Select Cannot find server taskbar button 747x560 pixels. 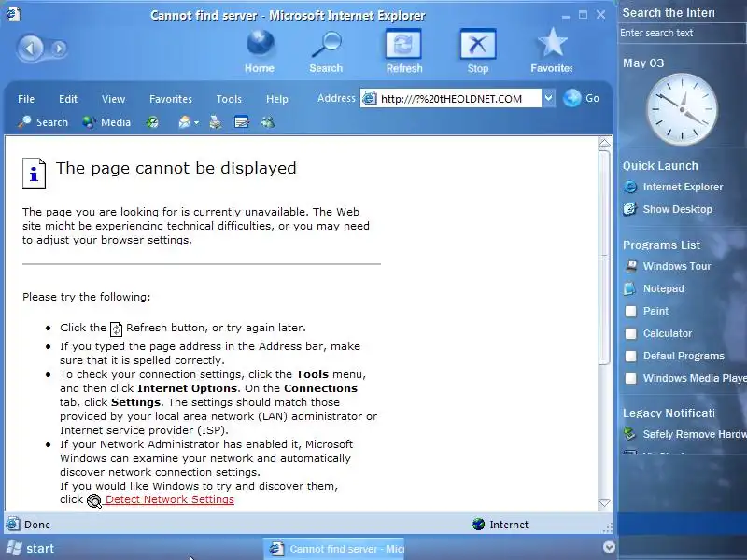tap(333, 549)
